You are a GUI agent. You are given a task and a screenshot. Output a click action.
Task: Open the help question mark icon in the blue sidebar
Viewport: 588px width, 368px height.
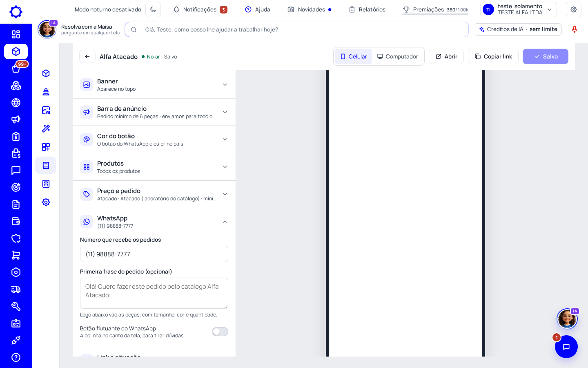(16, 357)
